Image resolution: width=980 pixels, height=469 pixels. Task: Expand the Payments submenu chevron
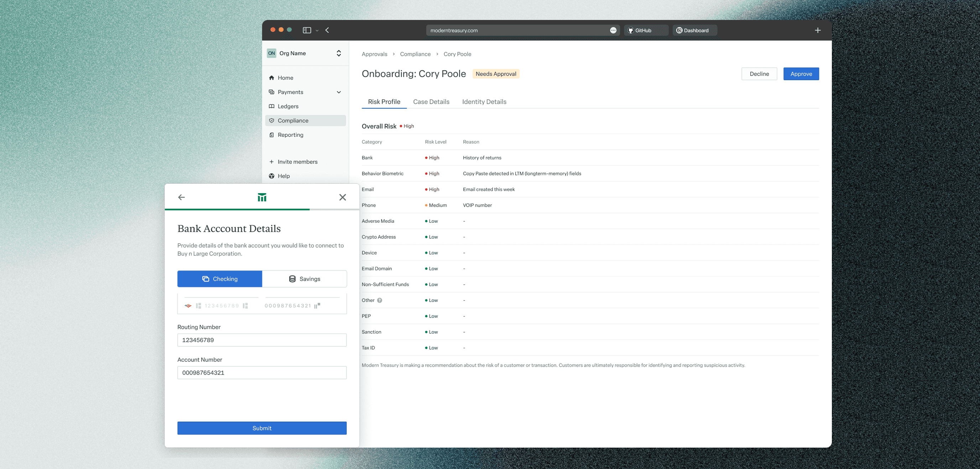339,92
